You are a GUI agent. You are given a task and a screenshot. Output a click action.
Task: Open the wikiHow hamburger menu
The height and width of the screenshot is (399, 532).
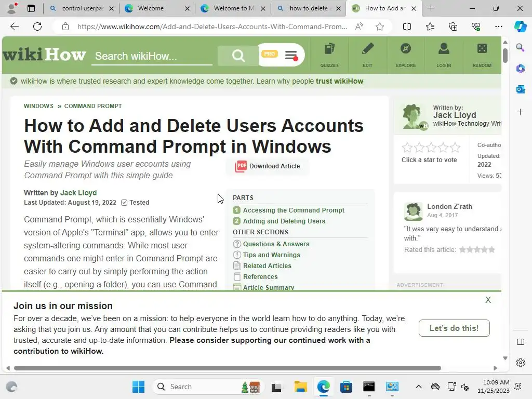coord(291,55)
